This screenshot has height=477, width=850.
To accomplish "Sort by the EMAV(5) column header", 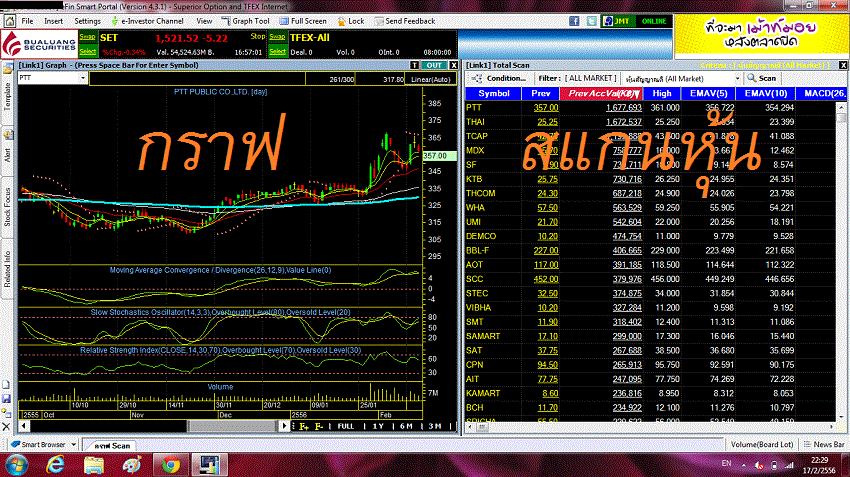I will (x=709, y=94).
